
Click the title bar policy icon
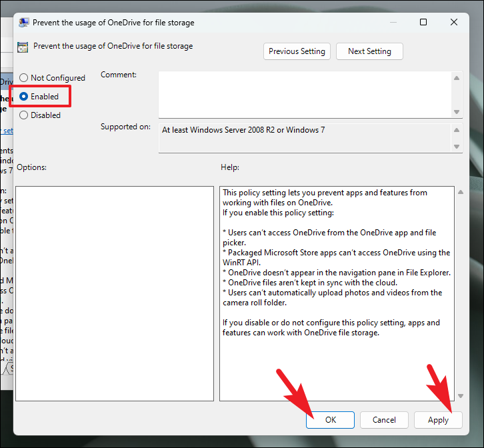point(24,23)
